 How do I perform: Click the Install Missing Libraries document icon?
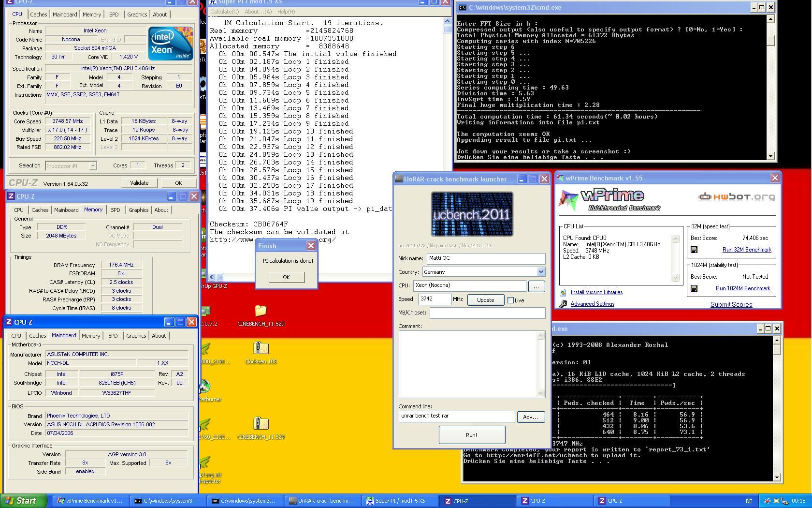[x=563, y=292]
